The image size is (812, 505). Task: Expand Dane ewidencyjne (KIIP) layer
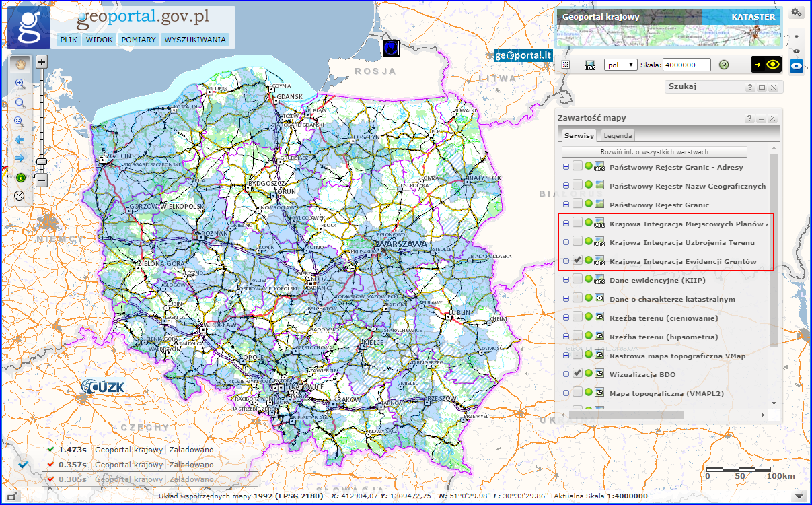pyautogui.click(x=566, y=279)
